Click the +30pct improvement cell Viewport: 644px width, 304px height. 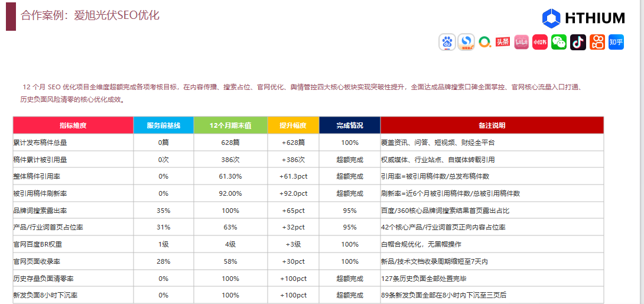tap(293, 261)
